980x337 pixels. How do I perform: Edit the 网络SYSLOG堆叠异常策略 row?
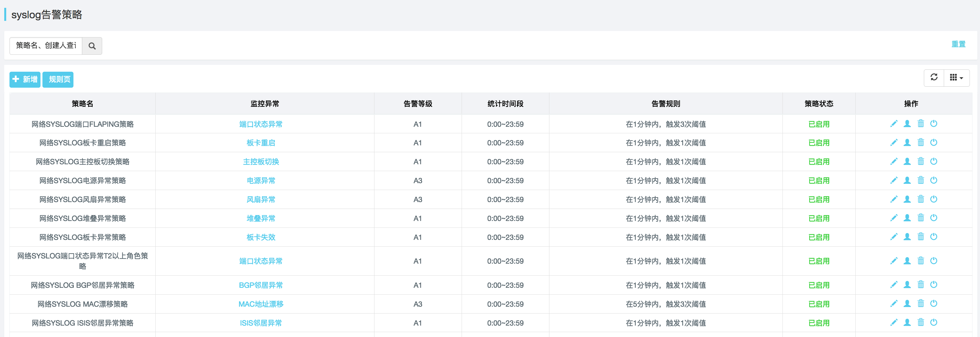[893, 218]
